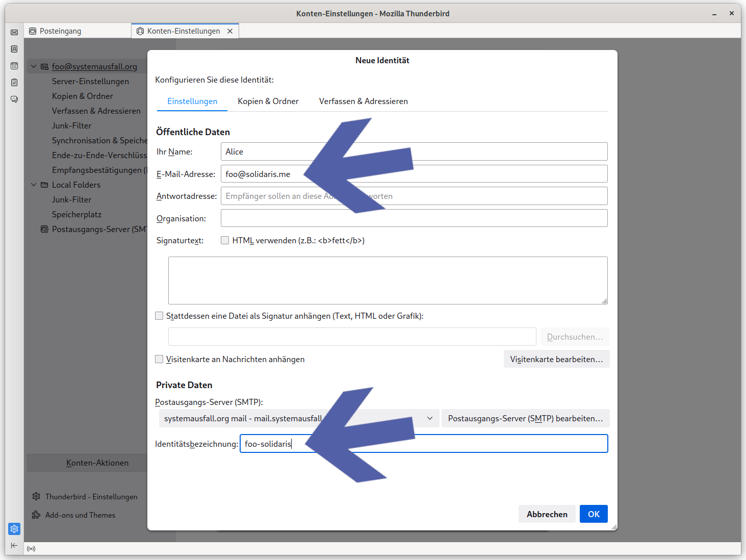746x560 pixels.
Task: Click the Durchsuchen… button
Action: (575, 337)
